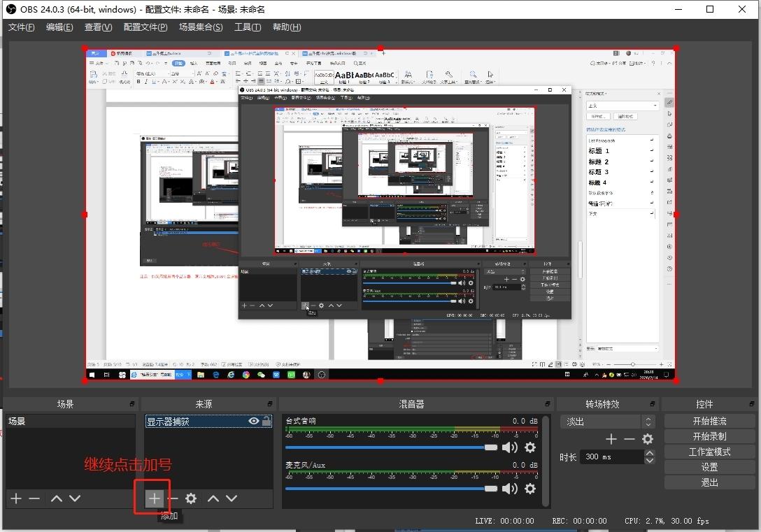Click the 台式音响 0.0 dB level value
This screenshot has height=532, width=761.
(x=525, y=421)
